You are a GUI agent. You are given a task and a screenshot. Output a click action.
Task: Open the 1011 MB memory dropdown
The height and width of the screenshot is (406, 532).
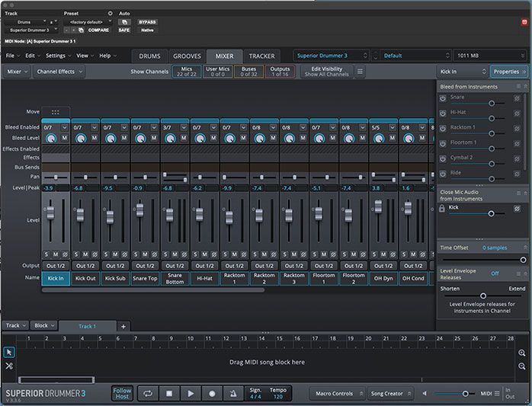[490, 56]
